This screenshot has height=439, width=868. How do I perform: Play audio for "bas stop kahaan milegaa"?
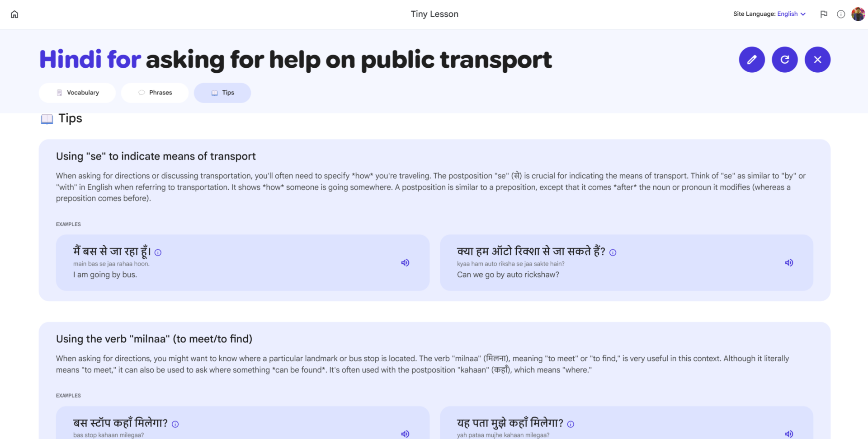point(405,434)
